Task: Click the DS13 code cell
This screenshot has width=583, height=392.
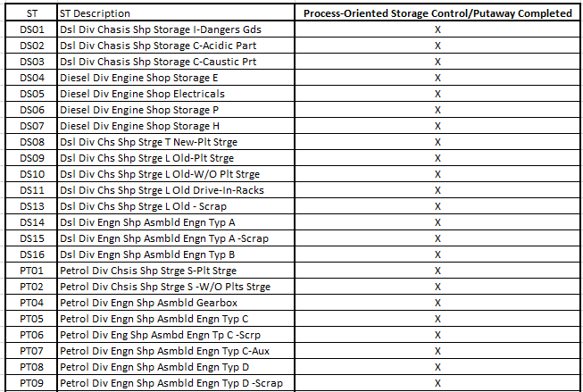Action: point(31,206)
